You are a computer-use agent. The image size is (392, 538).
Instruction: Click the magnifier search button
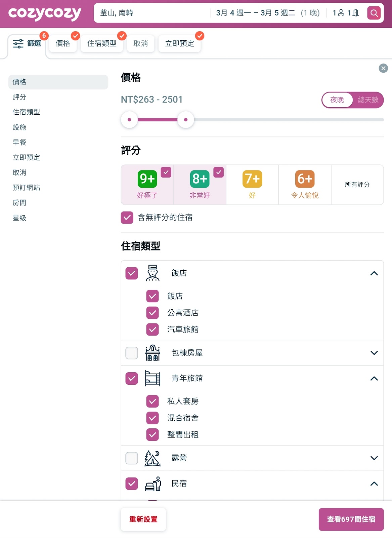(x=374, y=13)
